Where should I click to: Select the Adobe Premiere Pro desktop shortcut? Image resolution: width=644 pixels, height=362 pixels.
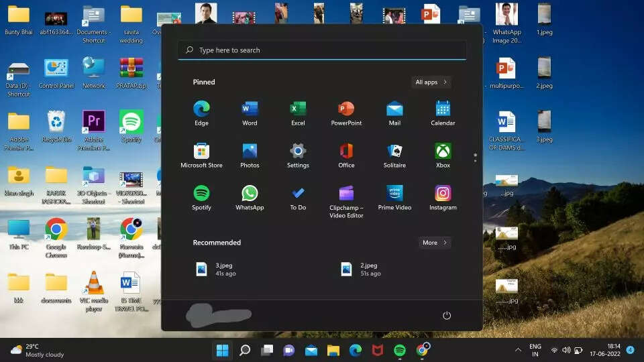(94, 130)
